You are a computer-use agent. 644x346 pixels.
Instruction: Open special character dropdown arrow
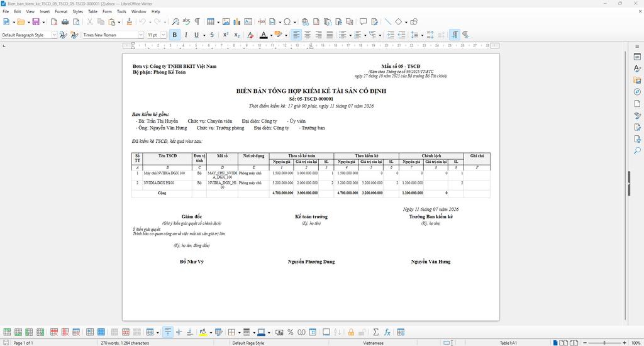pos(296,22)
